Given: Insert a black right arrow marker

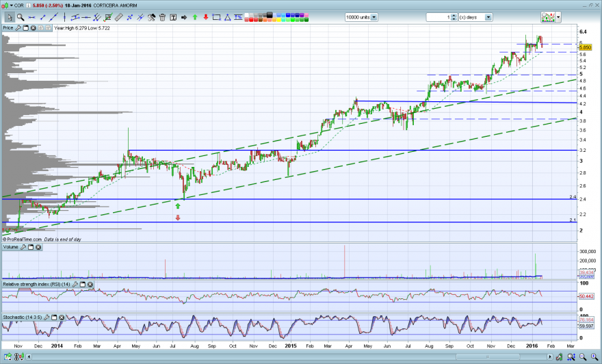Looking at the screenshot, I should pos(184,17).
